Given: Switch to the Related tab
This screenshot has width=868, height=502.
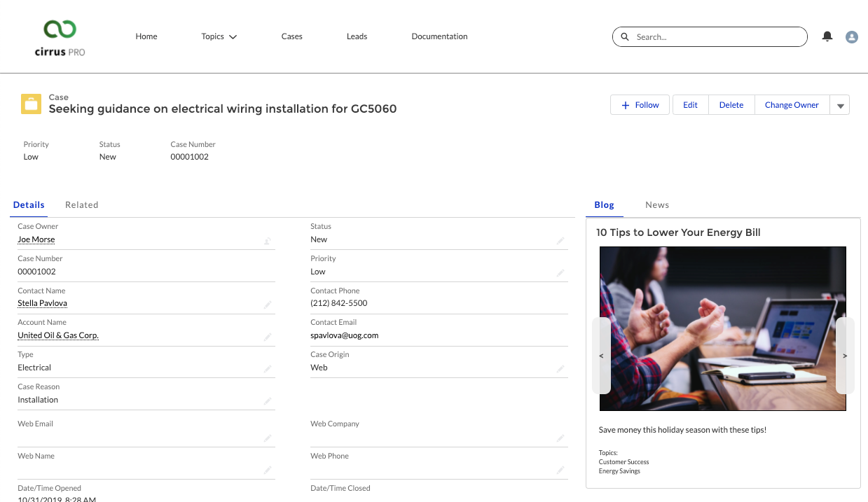Looking at the screenshot, I should pos(81,205).
